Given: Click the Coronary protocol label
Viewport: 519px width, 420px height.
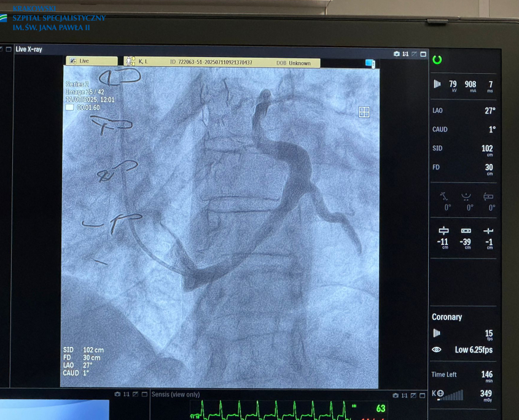Looking at the screenshot, I should [x=447, y=317].
